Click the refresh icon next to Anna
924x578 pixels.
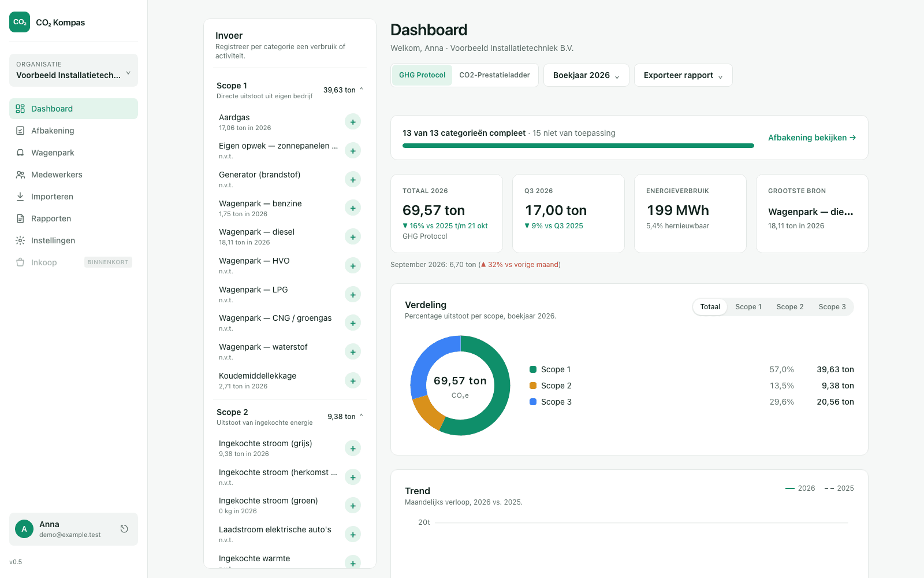click(124, 529)
